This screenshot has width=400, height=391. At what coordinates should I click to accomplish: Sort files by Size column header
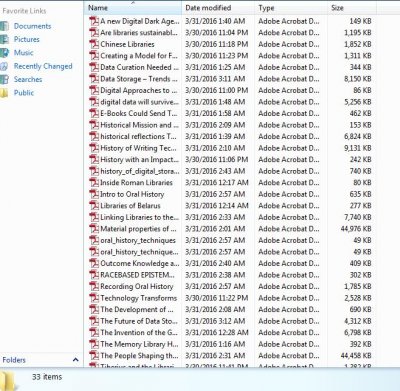352,8
